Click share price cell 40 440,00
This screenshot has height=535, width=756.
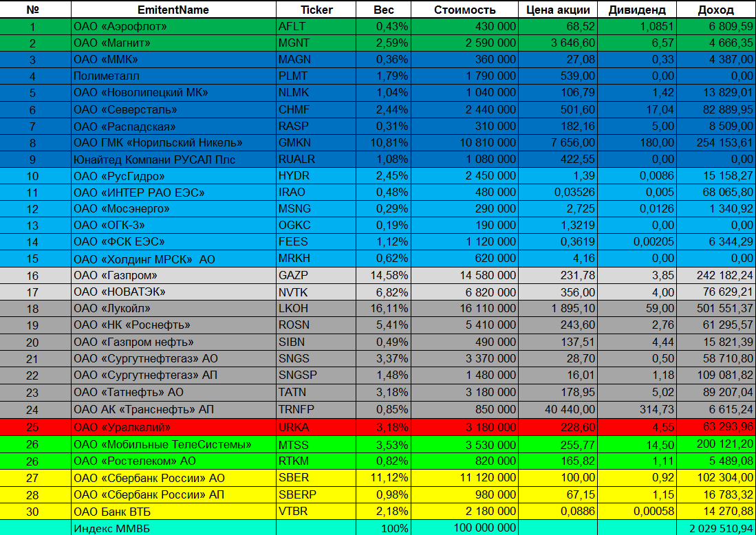(558, 409)
